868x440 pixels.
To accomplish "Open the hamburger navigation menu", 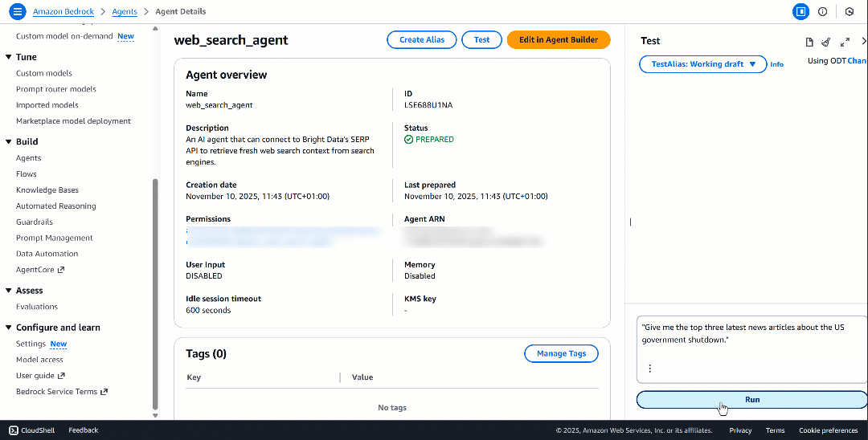I will (17, 11).
